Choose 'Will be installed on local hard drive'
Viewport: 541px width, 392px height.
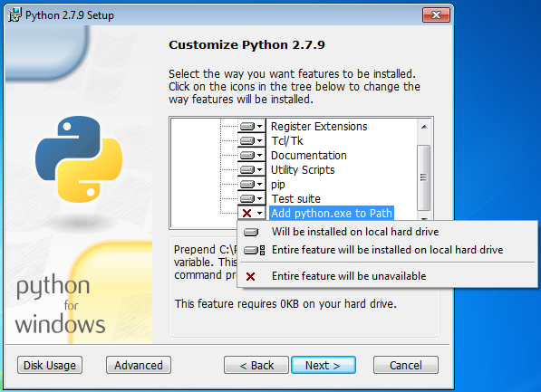click(387, 232)
